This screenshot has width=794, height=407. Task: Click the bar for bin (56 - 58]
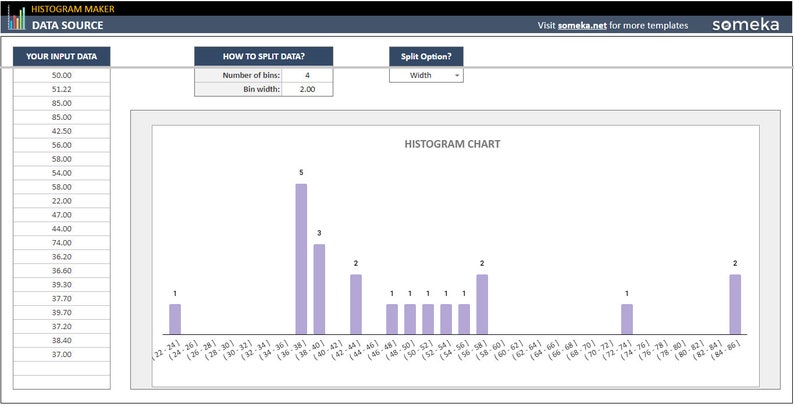pos(482,304)
